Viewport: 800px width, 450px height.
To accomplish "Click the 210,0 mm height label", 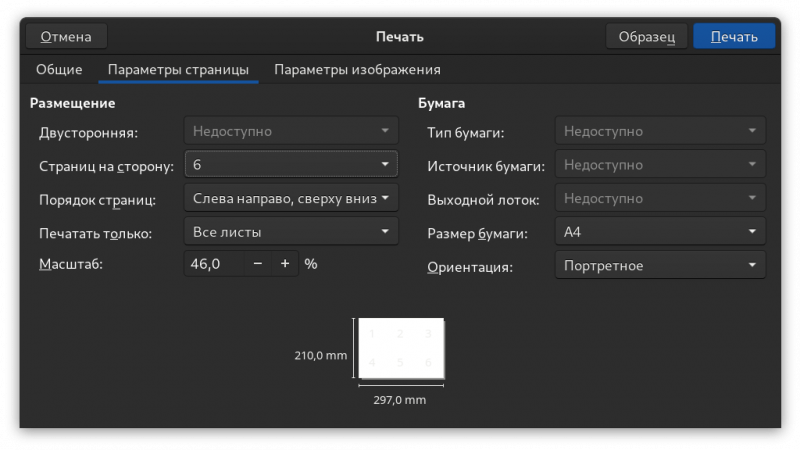I will pos(320,356).
